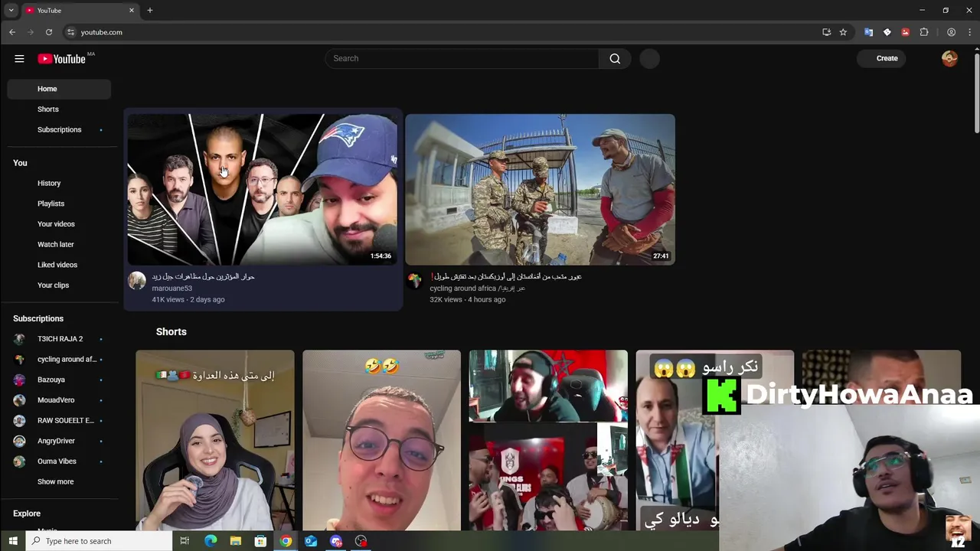Click the Ouma Vibes channel avatar icon

pos(20,461)
